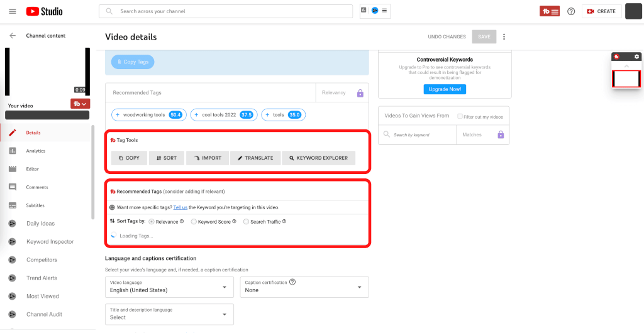Open the Caption certification dropdown
This screenshot has height=333, width=644.
[304, 287]
